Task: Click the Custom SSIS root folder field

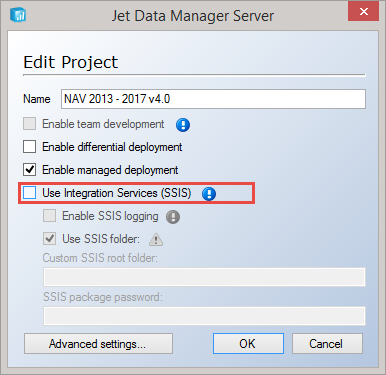Action: [x=204, y=277]
